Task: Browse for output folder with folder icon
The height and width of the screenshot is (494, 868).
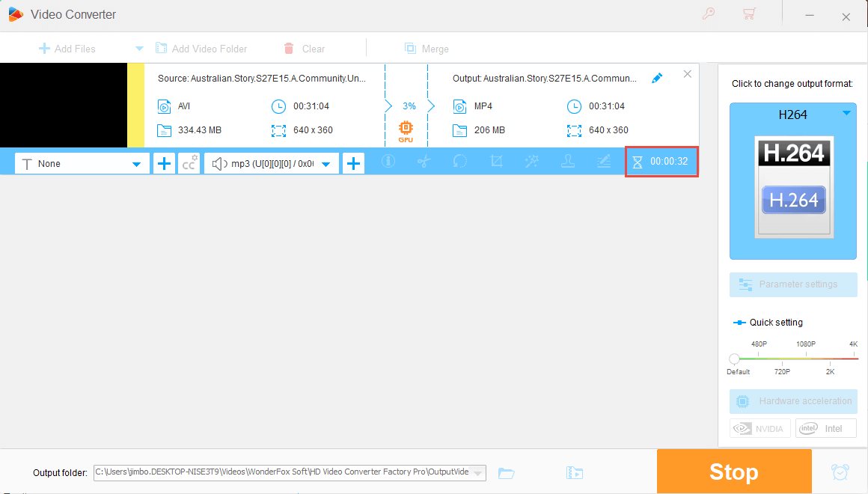Action: [x=506, y=473]
